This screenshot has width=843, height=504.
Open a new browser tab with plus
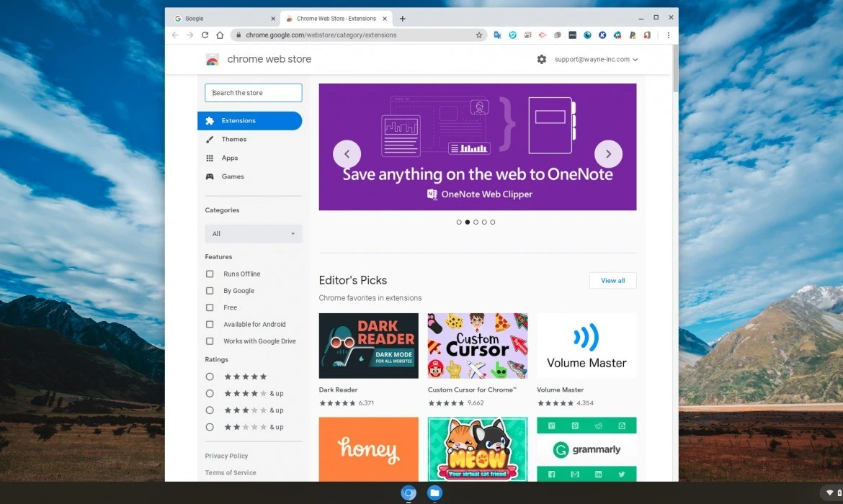(x=402, y=18)
